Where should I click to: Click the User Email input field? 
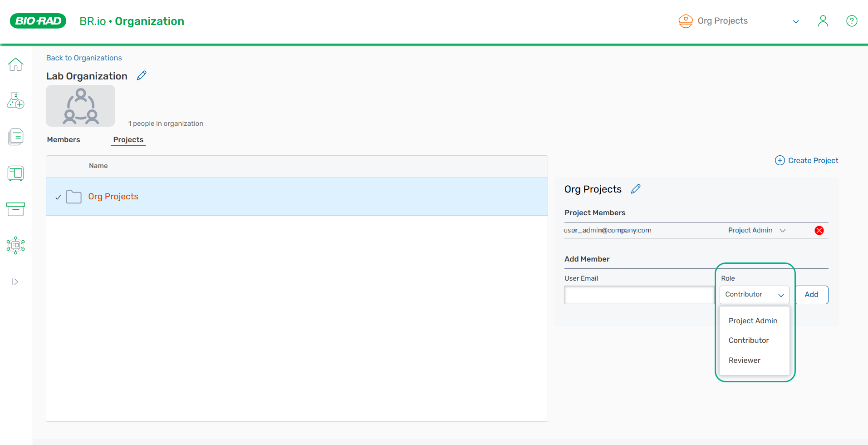[639, 295]
